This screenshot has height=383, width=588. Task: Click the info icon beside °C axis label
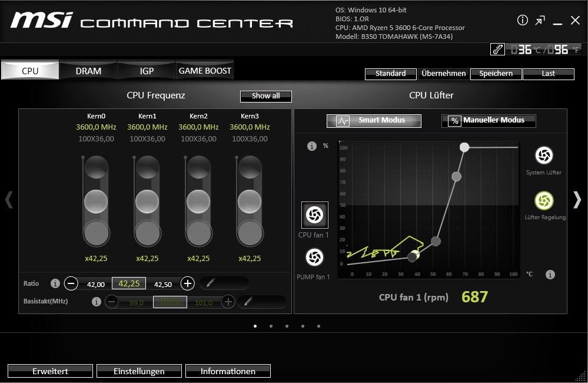click(550, 275)
